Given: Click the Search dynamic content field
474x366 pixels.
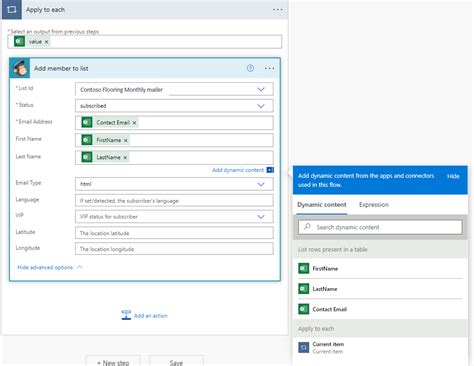Looking at the screenshot, I should pyautogui.click(x=380, y=227).
